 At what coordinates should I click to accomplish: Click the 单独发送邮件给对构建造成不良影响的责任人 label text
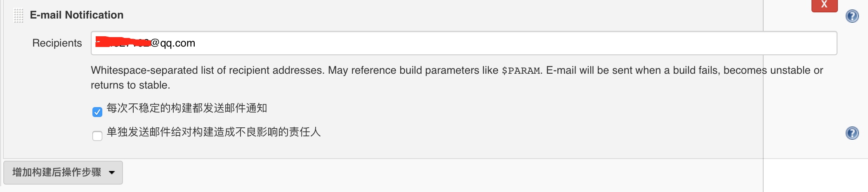pyautogui.click(x=214, y=132)
